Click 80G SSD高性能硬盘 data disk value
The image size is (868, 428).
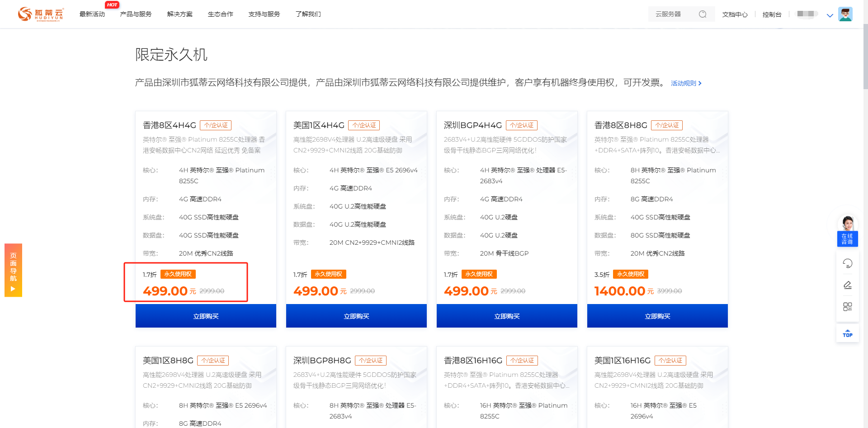[660, 235]
